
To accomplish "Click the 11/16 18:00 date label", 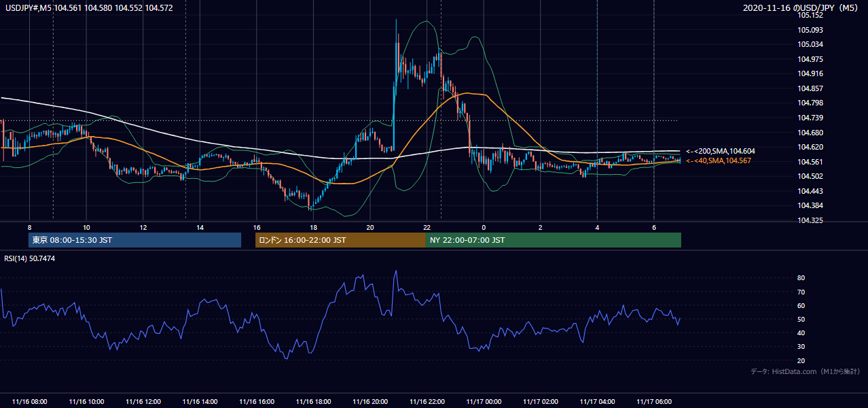I will tap(313, 402).
